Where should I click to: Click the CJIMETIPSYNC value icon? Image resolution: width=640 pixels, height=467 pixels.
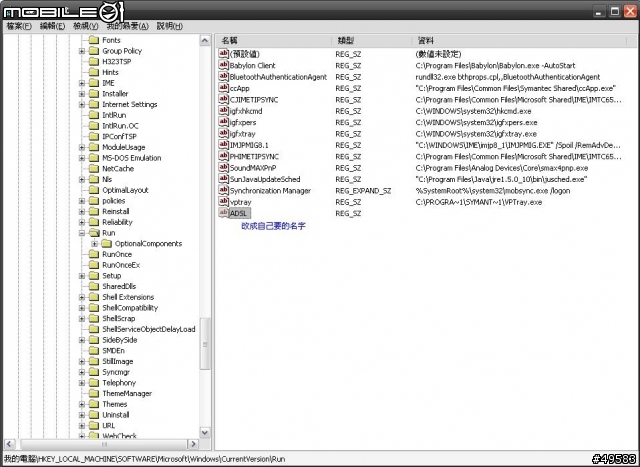(x=223, y=100)
